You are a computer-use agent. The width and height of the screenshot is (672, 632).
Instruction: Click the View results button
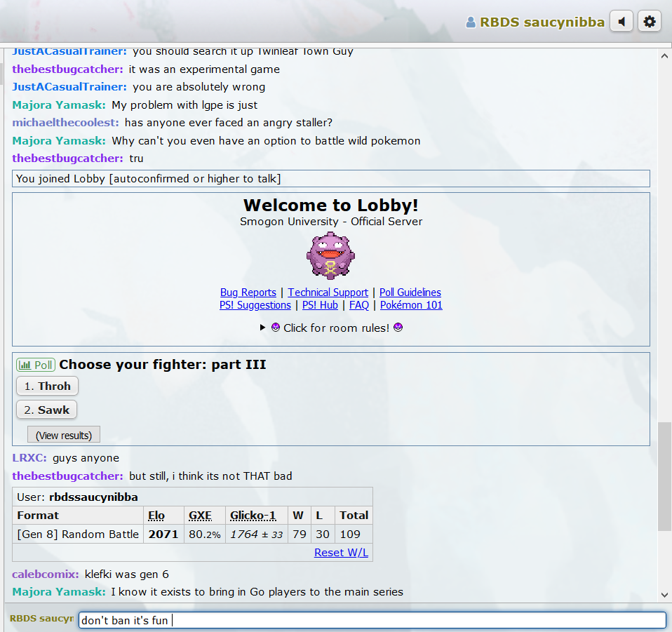(x=64, y=435)
